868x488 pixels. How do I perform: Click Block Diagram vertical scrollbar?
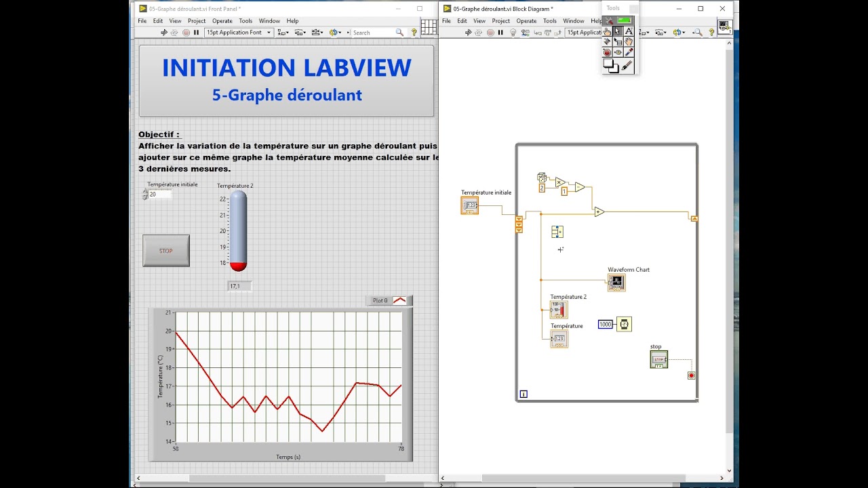click(x=730, y=258)
